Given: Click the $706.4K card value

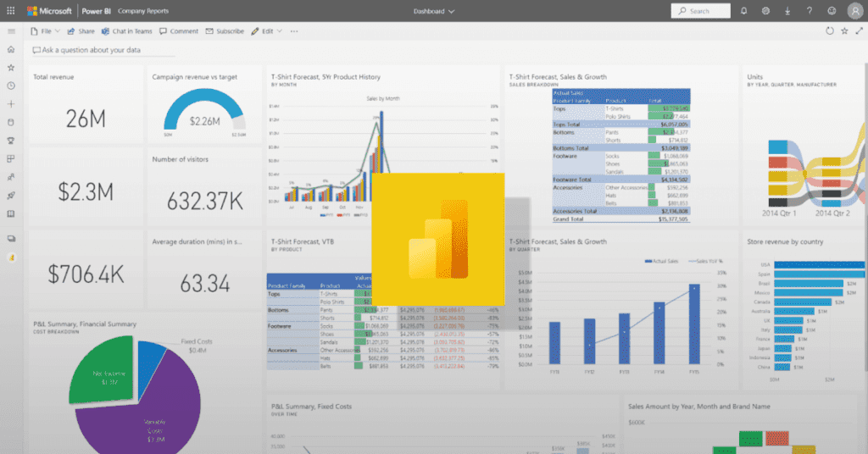Looking at the screenshot, I should coord(86,274).
